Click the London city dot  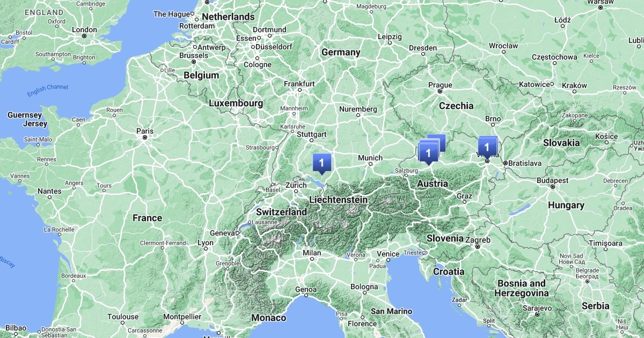[84, 36]
